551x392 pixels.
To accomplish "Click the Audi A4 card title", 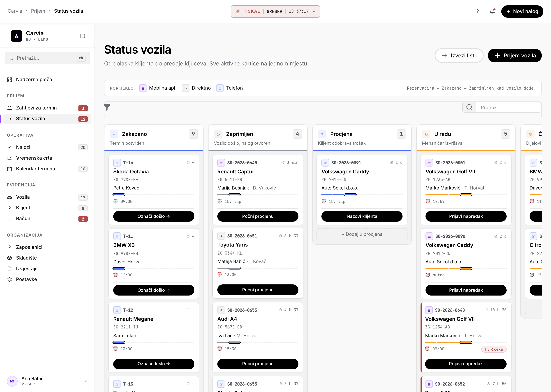I will [227, 319].
